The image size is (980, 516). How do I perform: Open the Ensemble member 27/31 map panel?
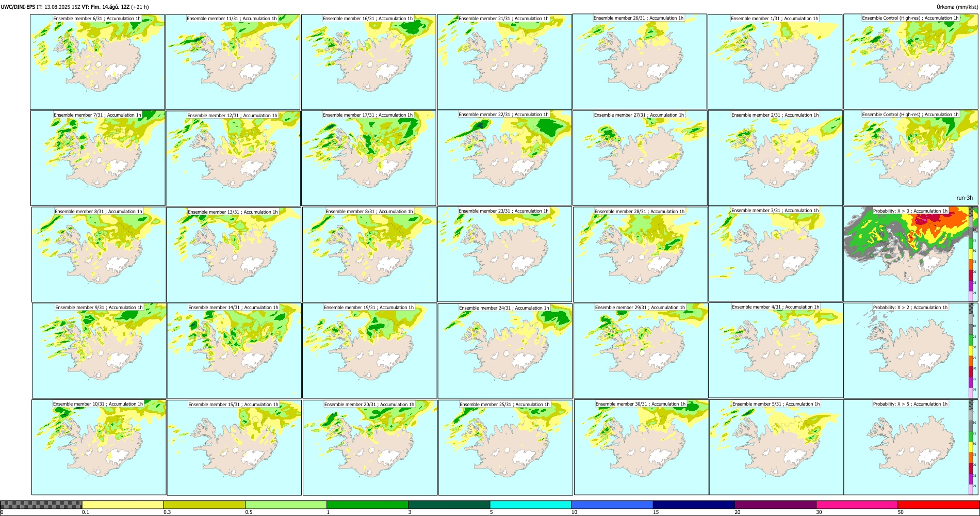click(x=640, y=158)
